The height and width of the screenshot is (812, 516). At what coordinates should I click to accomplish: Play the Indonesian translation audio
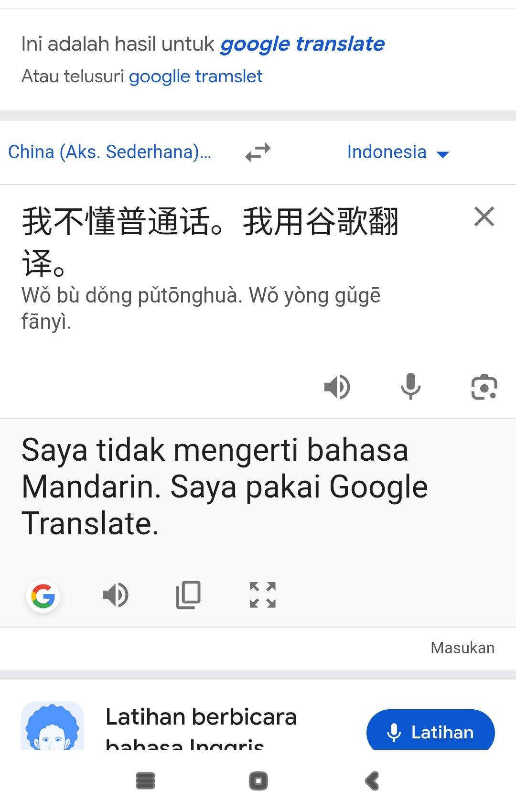pos(116,595)
